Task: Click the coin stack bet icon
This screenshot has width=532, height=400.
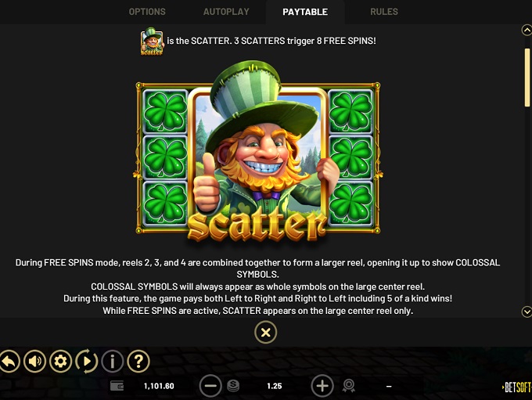Action: [x=233, y=386]
